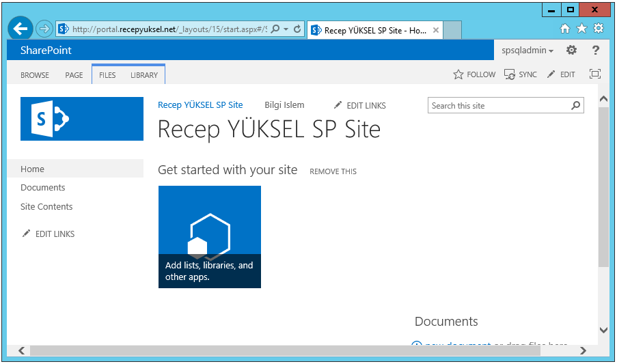
Task: Click SYNC to sync the library
Action: (x=521, y=74)
